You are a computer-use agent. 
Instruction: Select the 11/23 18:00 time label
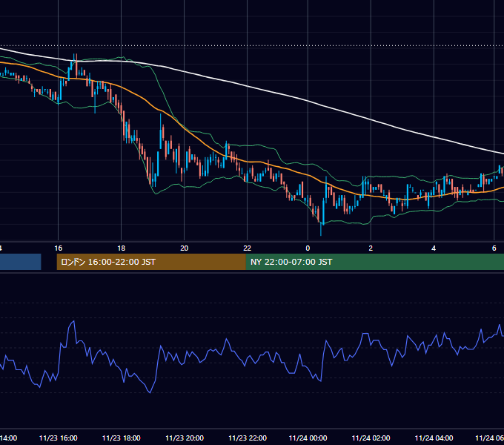121,438
